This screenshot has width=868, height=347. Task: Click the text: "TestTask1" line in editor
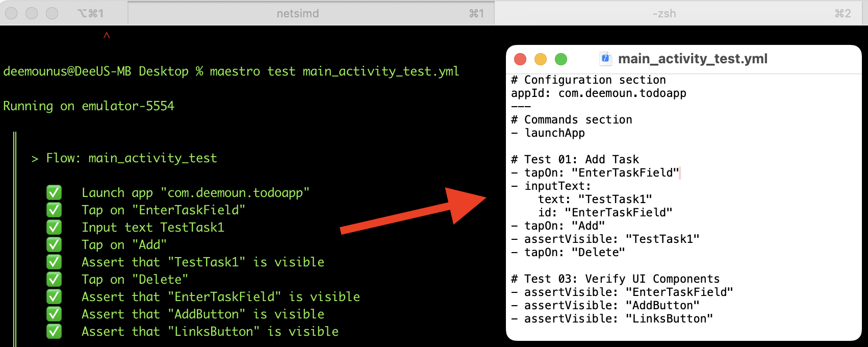pos(595,200)
